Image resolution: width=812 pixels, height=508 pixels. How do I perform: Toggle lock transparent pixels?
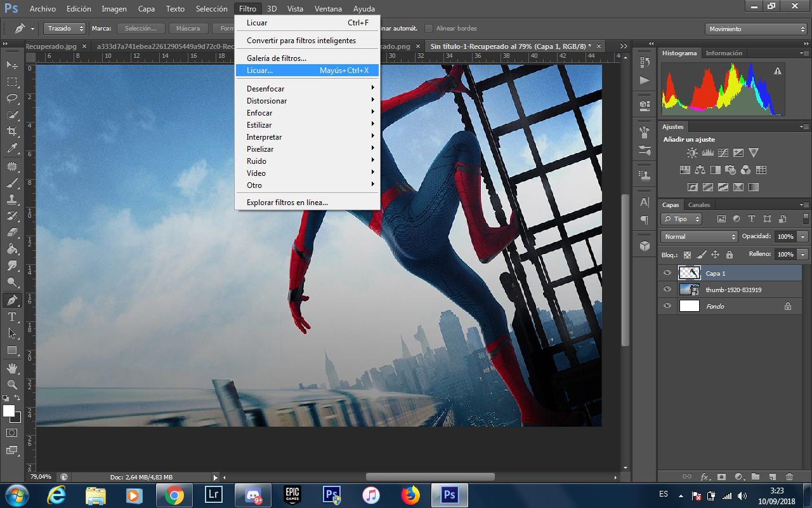686,255
